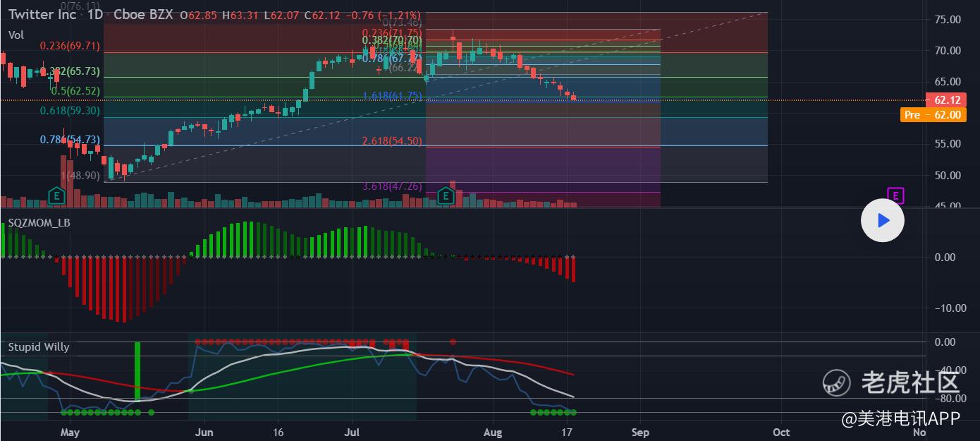Select the Vol indicator label
Image resolution: width=980 pixels, height=441 pixels.
(x=16, y=35)
